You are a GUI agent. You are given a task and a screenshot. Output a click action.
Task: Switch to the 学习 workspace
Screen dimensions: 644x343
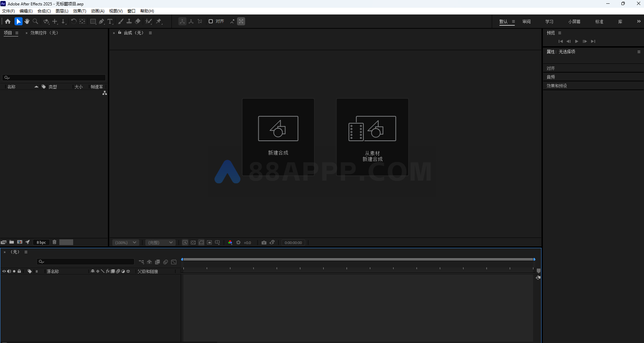tap(549, 22)
